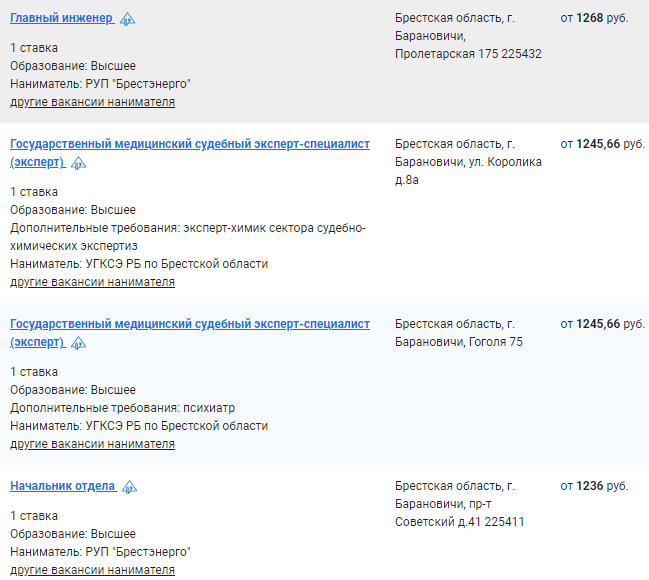Click the icon beside Главный инженер title
The image size is (649, 580).
point(127,19)
